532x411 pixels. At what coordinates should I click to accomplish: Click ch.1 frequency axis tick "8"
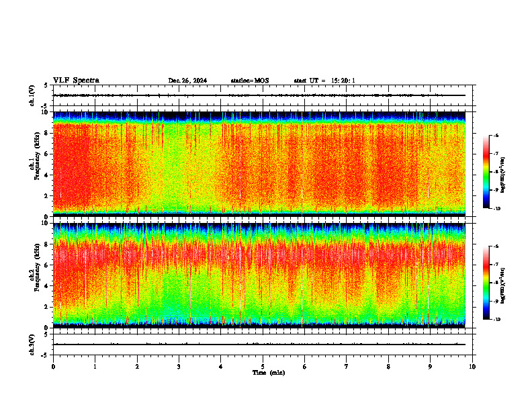click(x=46, y=133)
